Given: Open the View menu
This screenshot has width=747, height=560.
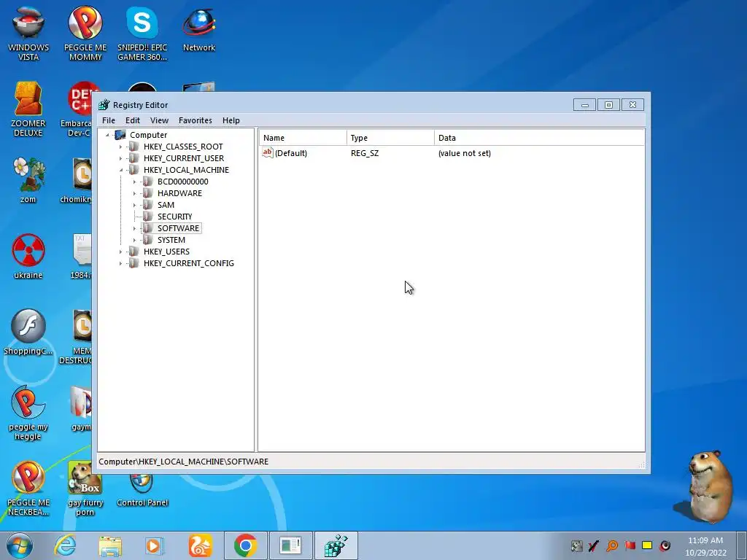Looking at the screenshot, I should 159,120.
